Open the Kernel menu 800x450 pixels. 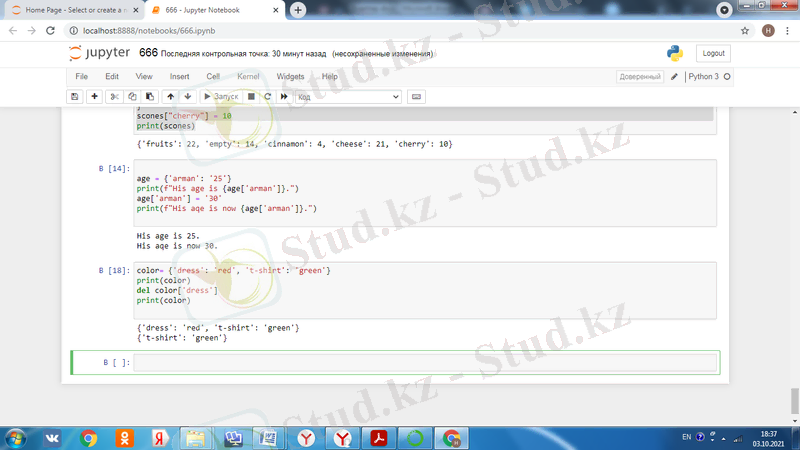(248, 77)
